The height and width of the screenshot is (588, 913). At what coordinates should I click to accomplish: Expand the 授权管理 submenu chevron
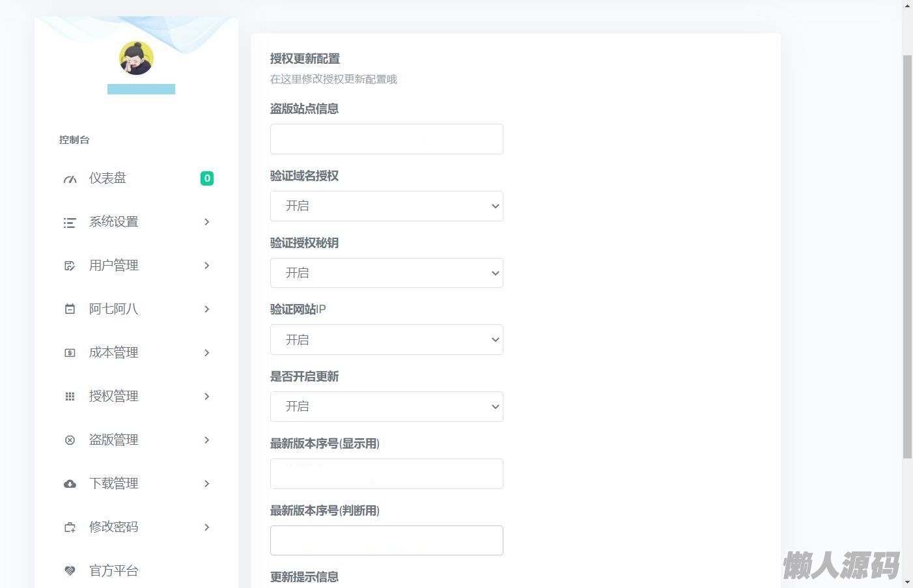point(206,397)
